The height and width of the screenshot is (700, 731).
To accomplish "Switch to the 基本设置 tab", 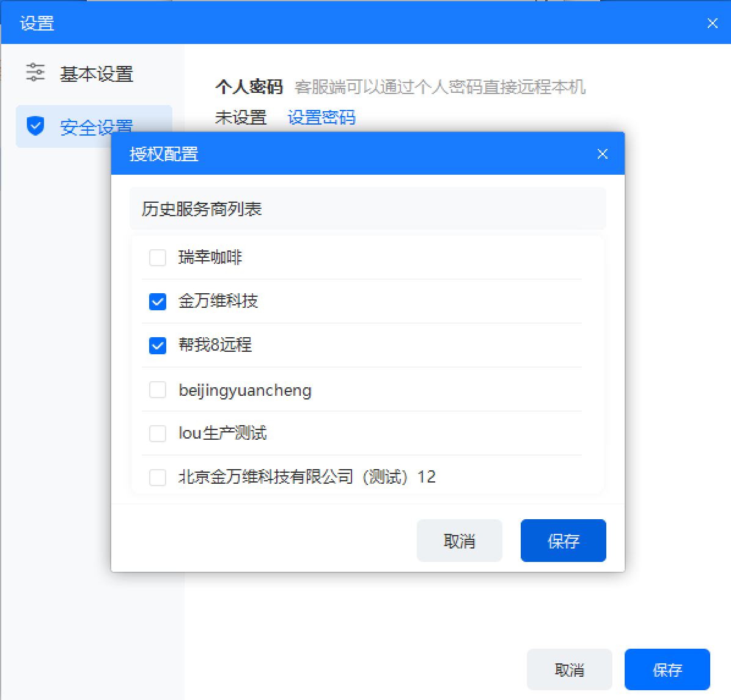I will (x=96, y=74).
